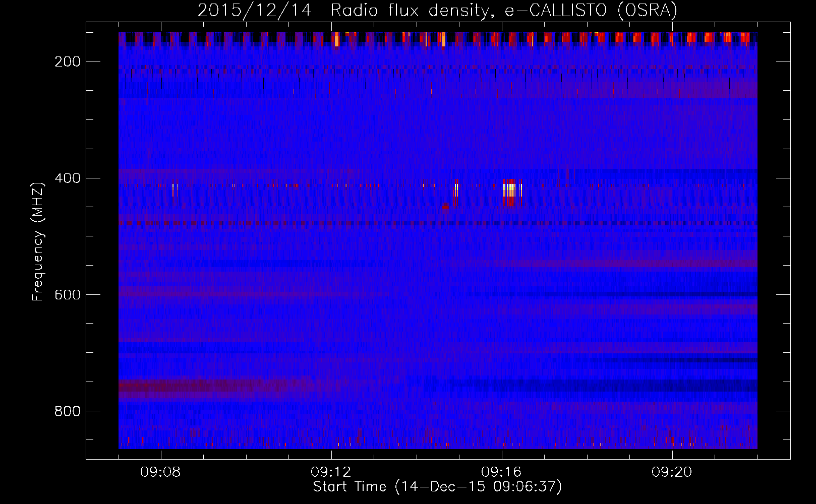The width and height of the screenshot is (816, 504).
Task: Click the 09:20 time tick label
Action: [x=672, y=472]
